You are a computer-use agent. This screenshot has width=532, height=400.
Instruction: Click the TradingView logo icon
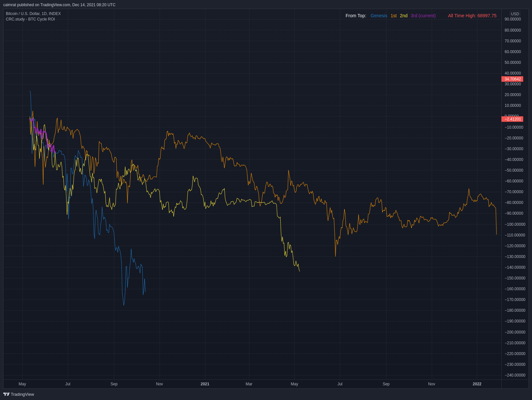tap(6, 394)
